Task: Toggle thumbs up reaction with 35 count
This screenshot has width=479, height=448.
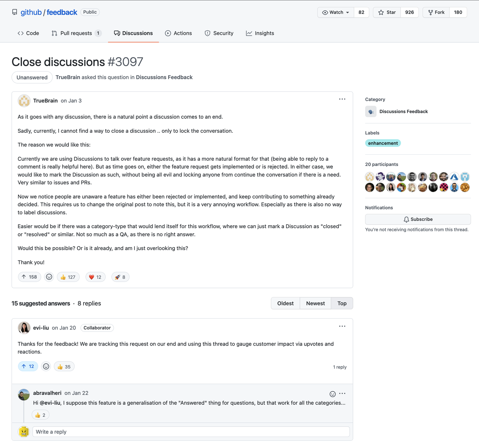Action: click(x=64, y=367)
